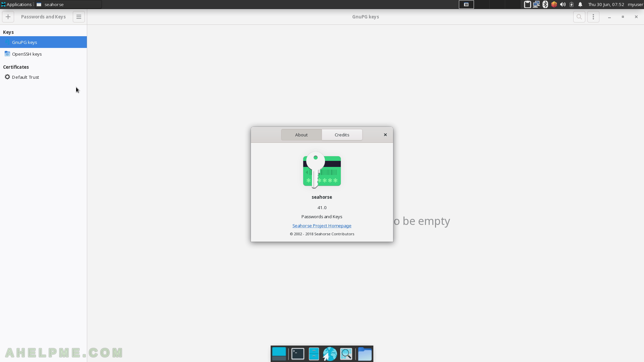The width and height of the screenshot is (644, 362).
Task: Launch the web browser globe icon in dock
Action: pyautogui.click(x=330, y=354)
